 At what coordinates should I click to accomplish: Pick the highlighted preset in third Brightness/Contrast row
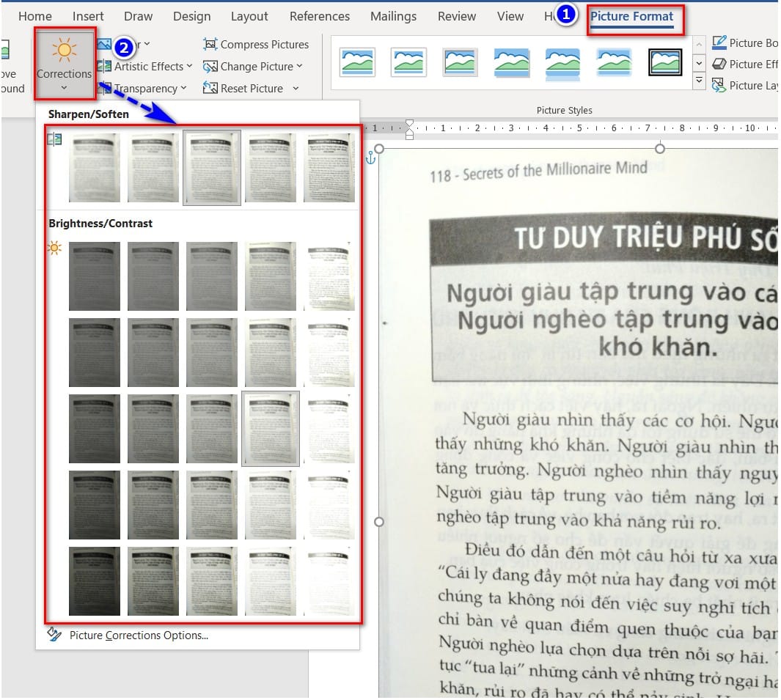pos(271,429)
